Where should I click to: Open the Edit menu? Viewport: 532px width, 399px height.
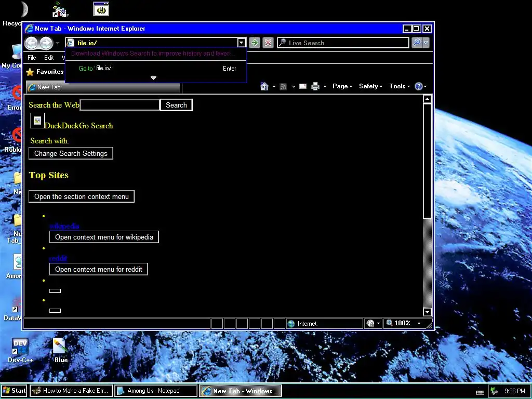click(x=49, y=58)
